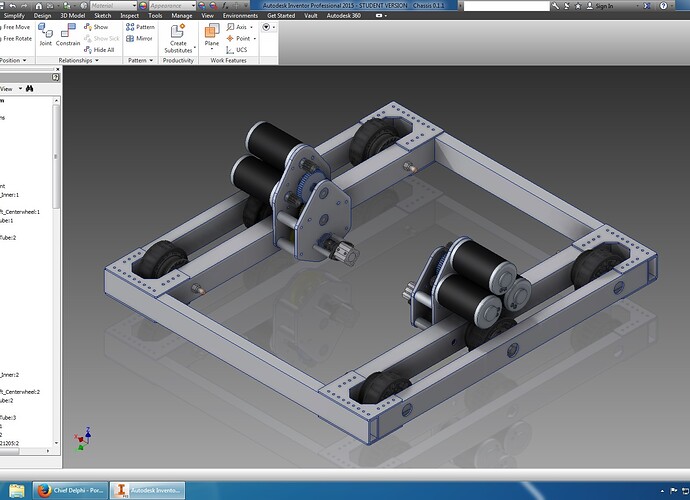690x500 pixels.
Task: Click Free Rotate
Action: pyautogui.click(x=16, y=38)
